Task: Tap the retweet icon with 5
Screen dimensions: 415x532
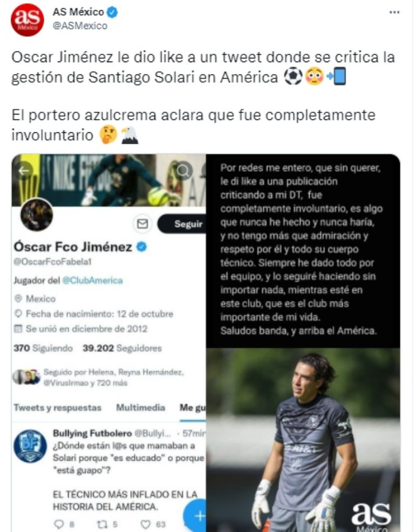Action: (107, 524)
